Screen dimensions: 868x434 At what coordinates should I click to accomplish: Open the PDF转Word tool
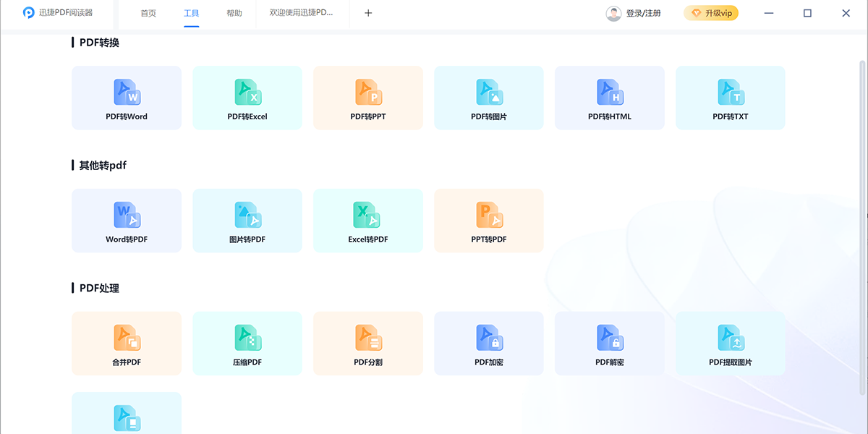tap(126, 98)
